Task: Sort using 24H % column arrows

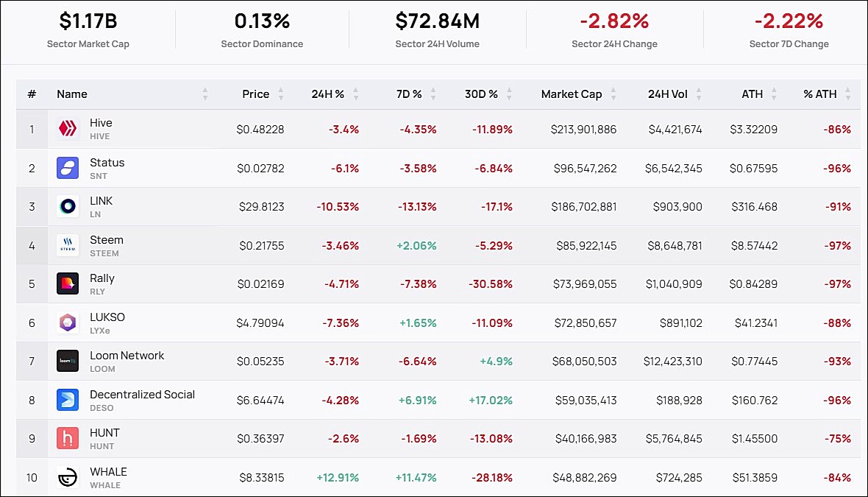Action: [x=356, y=94]
